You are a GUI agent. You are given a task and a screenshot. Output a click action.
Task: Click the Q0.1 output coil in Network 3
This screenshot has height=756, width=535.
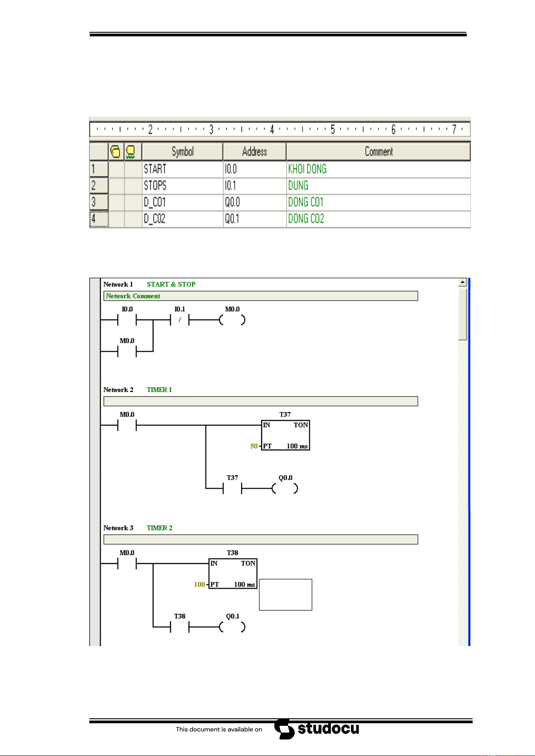coord(232,627)
